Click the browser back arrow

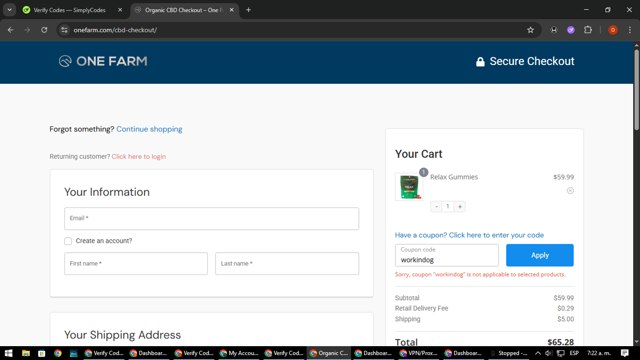tap(11, 30)
